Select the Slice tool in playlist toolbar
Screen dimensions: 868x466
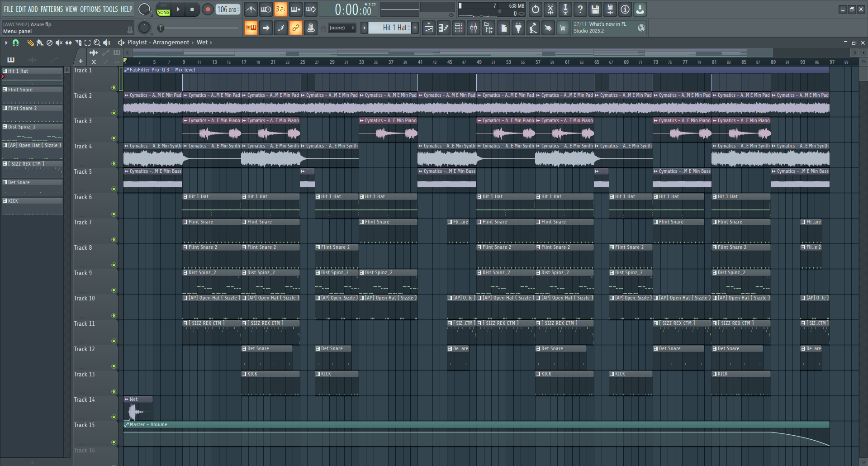(x=78, y=43)
